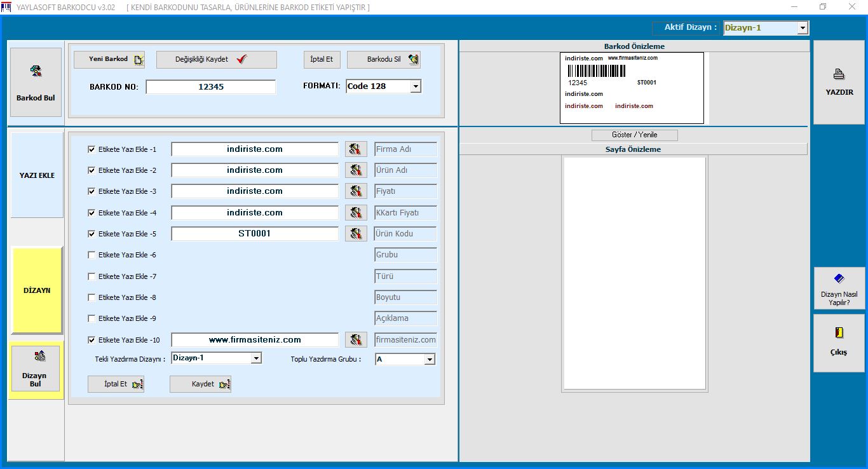Open format settings icon for Yazı Ekle -2
Image resolution: width=868 pixels, height=469 pixels.
coord(356,170)
